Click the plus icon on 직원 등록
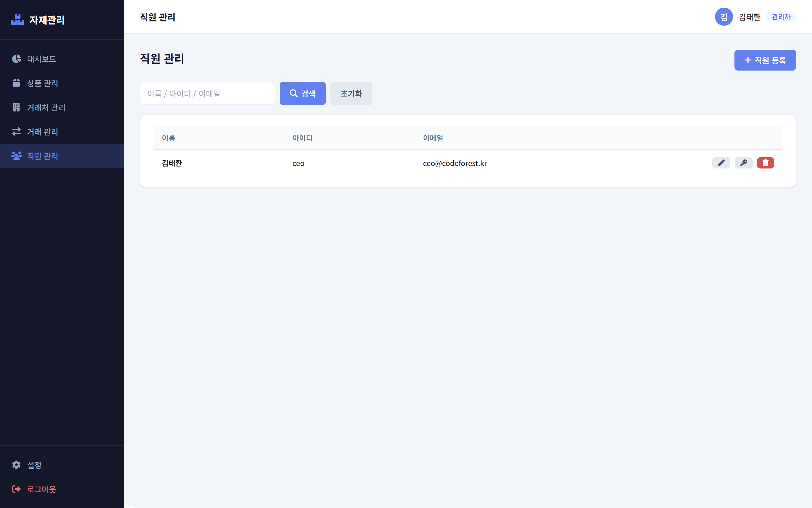 pyautogui.click(x=748, y=60)
